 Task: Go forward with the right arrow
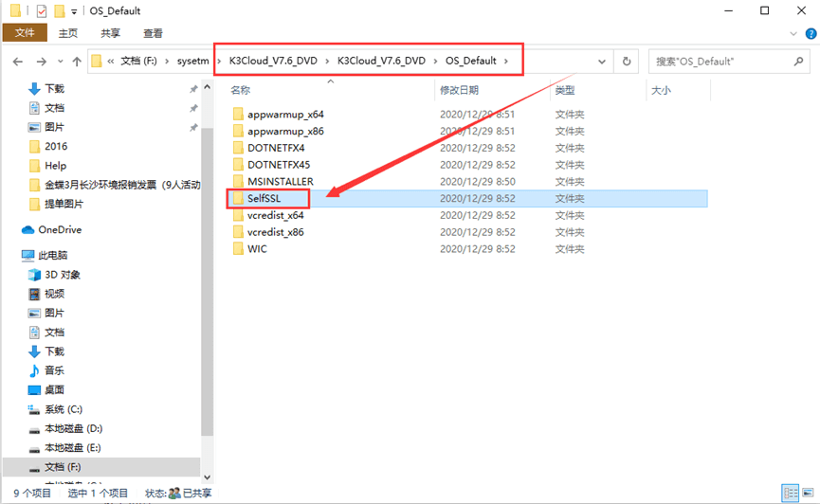click(x=41, y=62)
